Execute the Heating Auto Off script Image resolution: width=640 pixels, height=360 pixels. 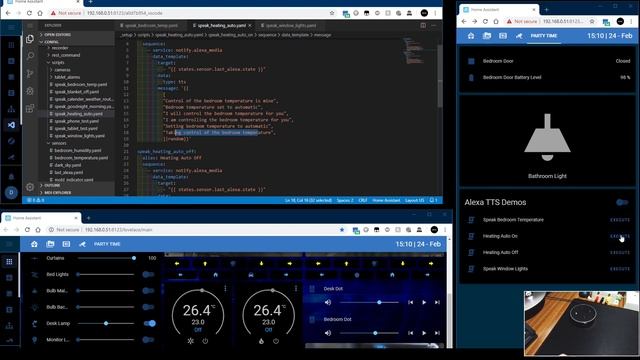[620, 253]
